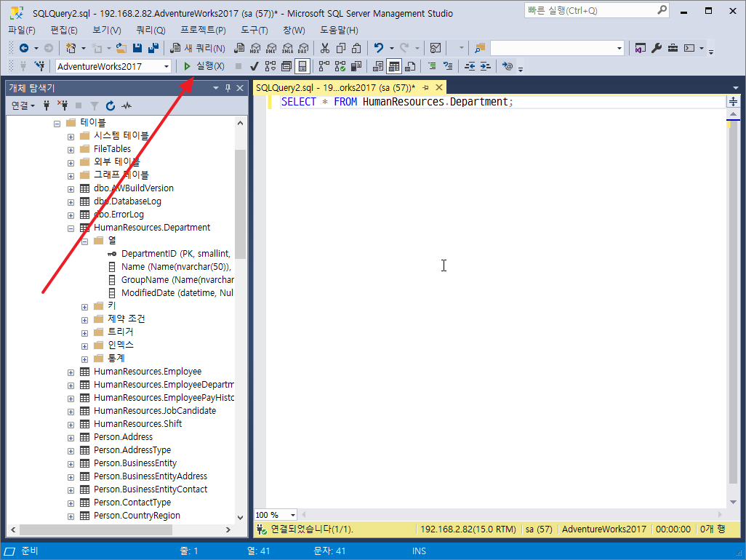
Task: Click the Copy icon
Action: coord(341,48)
